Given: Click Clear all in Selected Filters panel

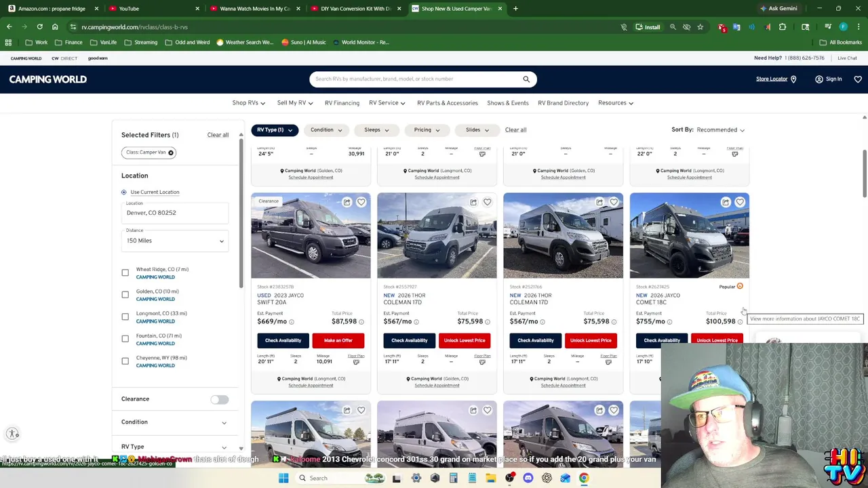Looking at the screenshot, I should pos(218,135).
